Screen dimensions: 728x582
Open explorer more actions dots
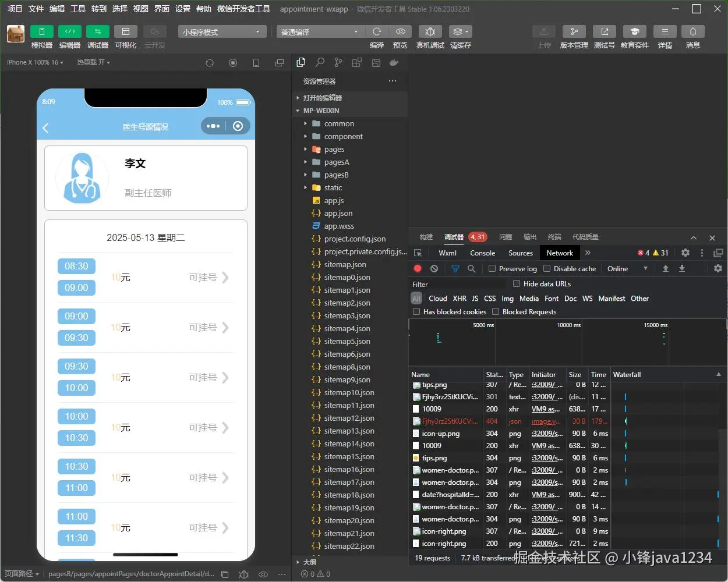click(393, 81)
